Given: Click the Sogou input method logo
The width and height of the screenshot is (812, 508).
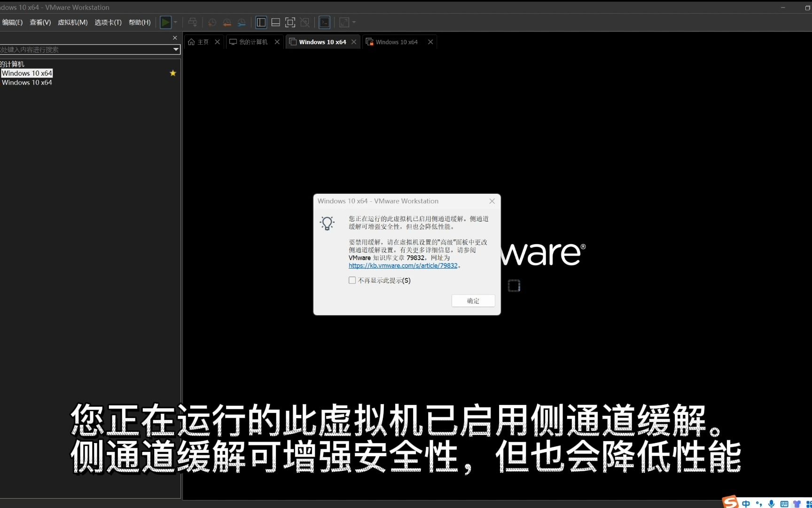Looking at the screenshot, I should click(x=730, y=502).
